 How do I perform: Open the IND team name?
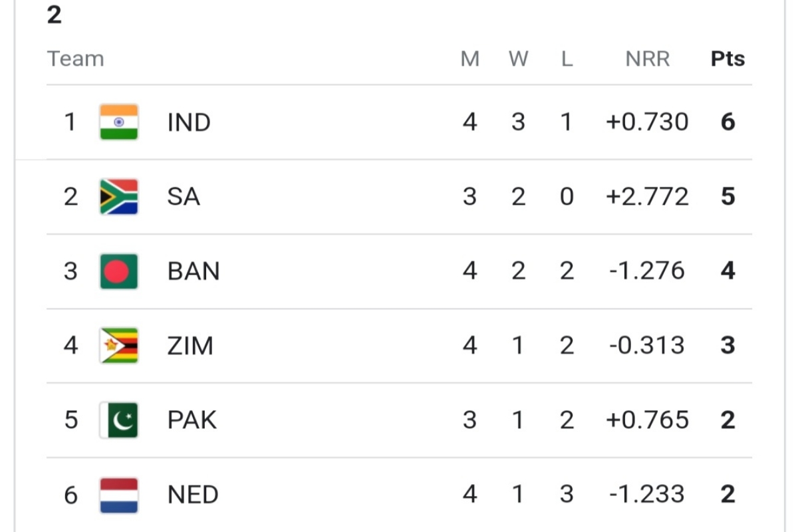[189, 122]
